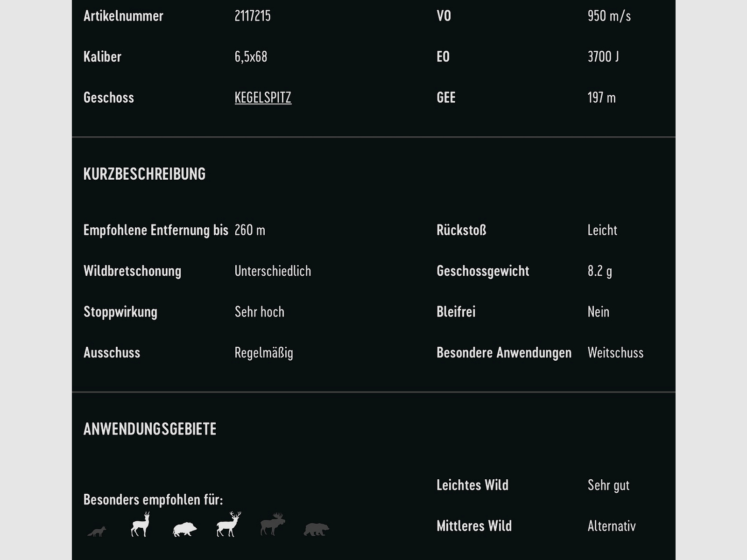747x560 pixels.
Task: Select the GEE value 197 m
Action: point(601,98)
